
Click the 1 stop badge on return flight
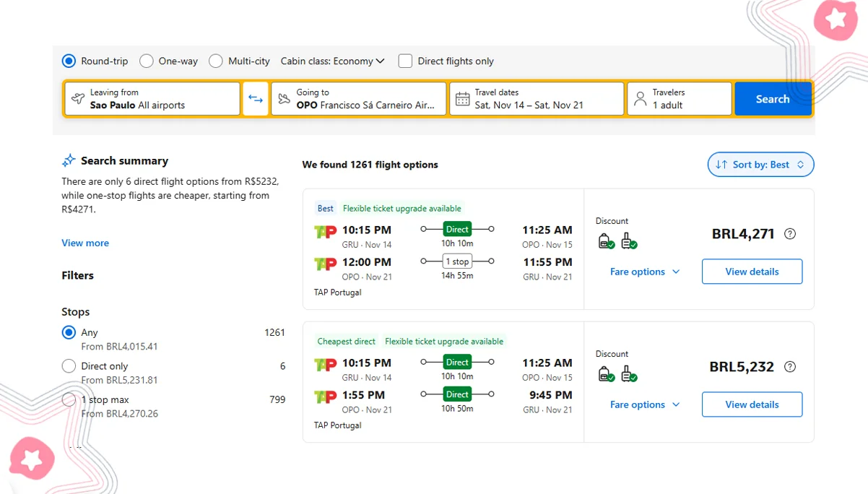(456, 261)
